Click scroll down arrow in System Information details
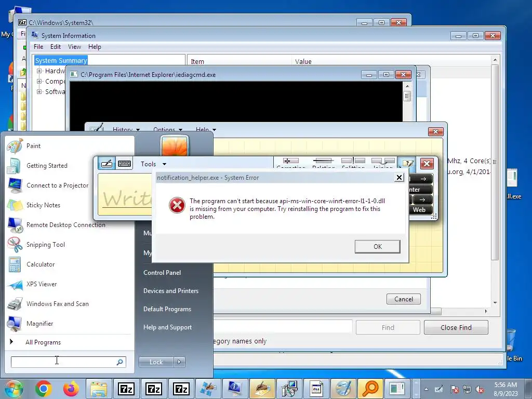The height and width of the screenshot is (399, 532). point(495,303)
